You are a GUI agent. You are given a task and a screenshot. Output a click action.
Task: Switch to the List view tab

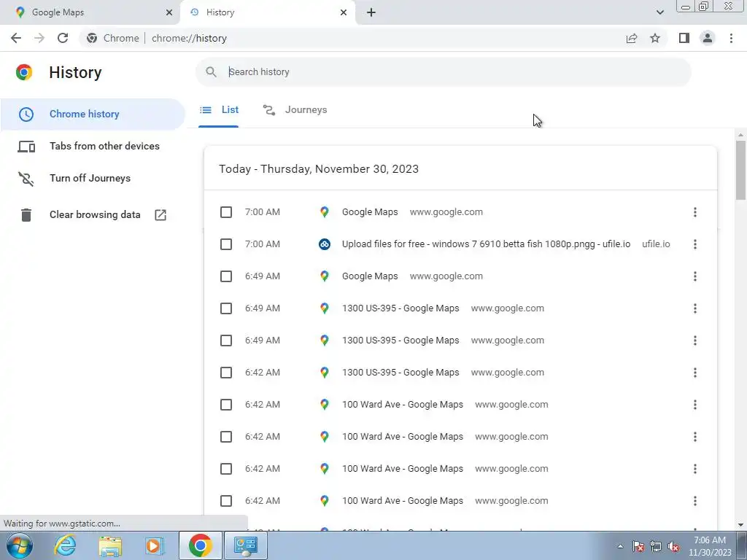219,110
